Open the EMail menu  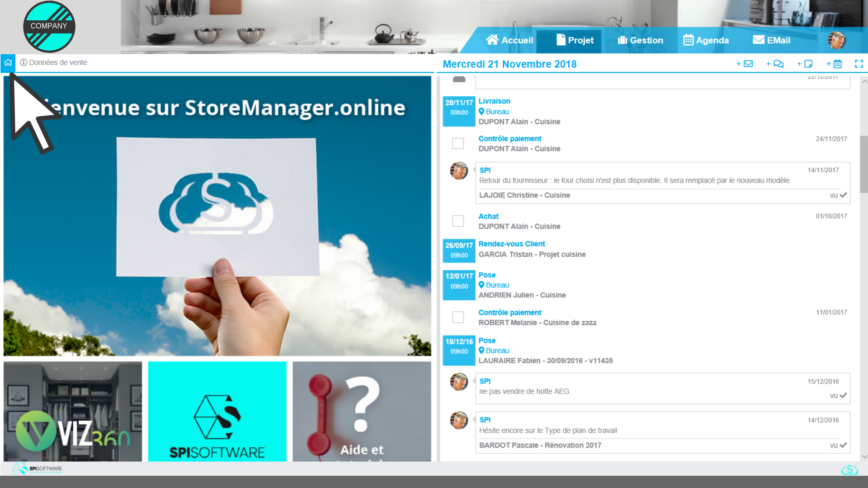[771, 40]
